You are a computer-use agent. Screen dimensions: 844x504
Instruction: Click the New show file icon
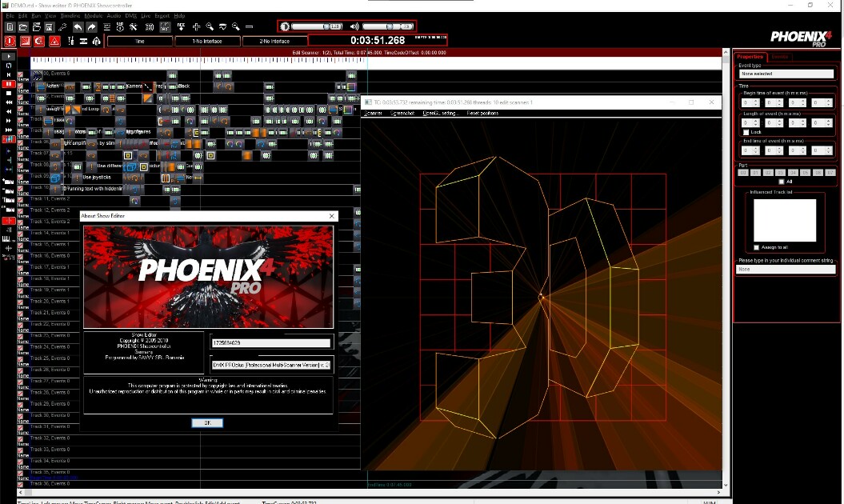tap(10, 27)
